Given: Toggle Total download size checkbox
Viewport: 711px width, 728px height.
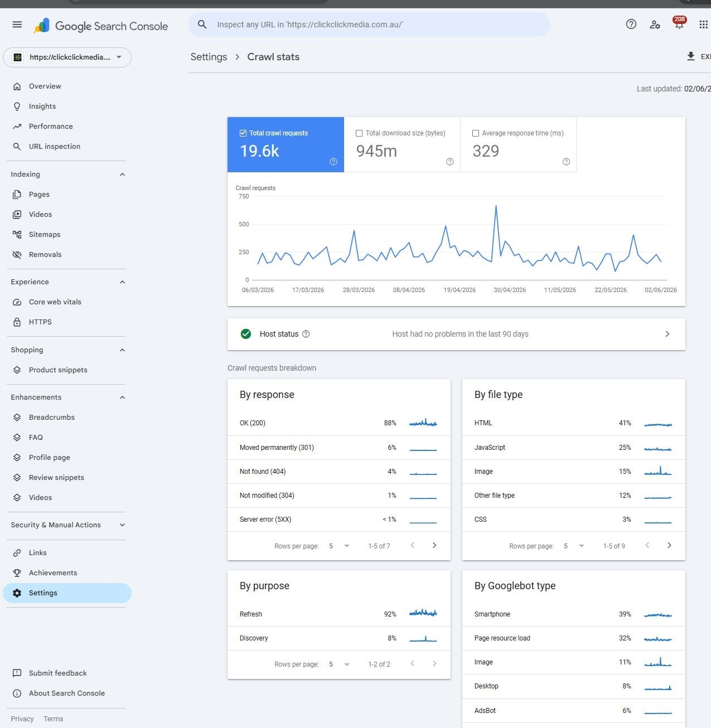Looking at the screenshot, I should [x=359, y=133].
